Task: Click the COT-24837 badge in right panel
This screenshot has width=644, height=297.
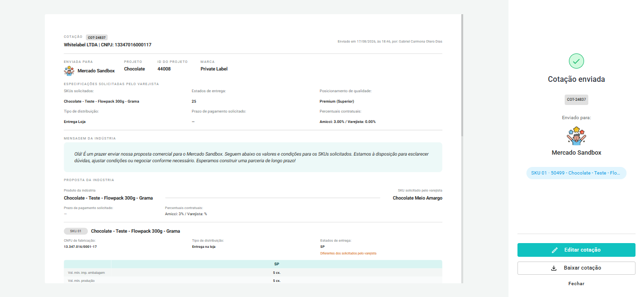Action: tap(576, 100)
